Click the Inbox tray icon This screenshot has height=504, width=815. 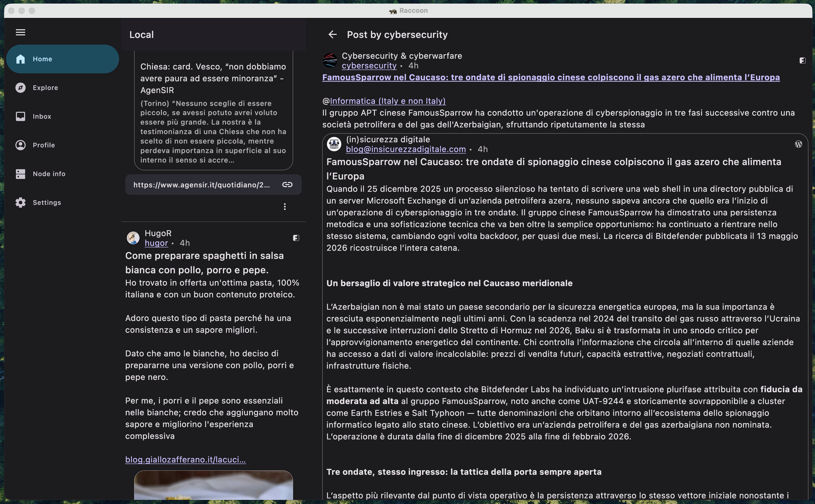[20, 116]
